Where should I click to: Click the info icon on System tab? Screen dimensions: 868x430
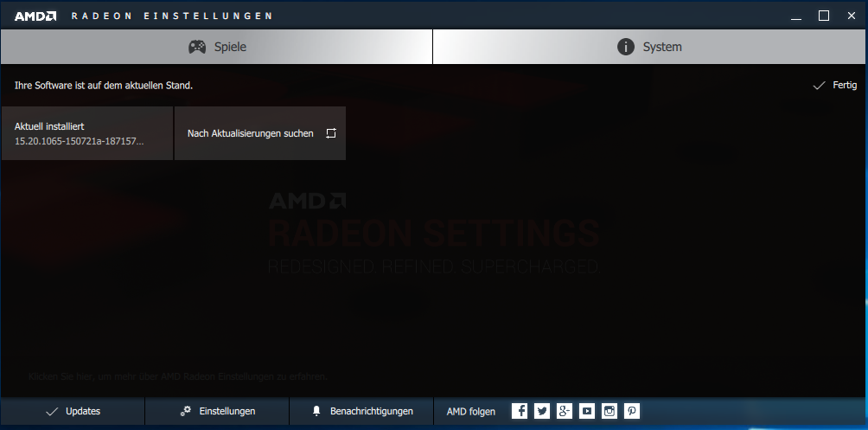pyautogui.click(x=626, y=47)
